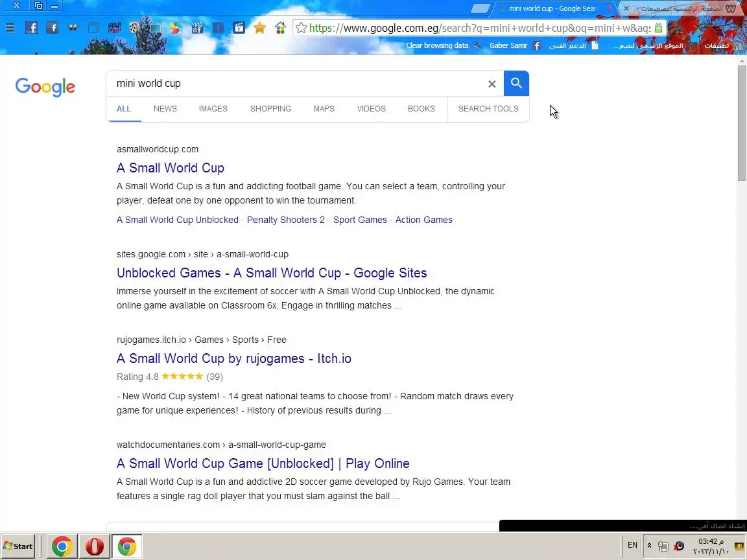This screenshot has height=560, width=747.
Task: Open the Google Sites Unblocked Games result
Action: [272, 273]
